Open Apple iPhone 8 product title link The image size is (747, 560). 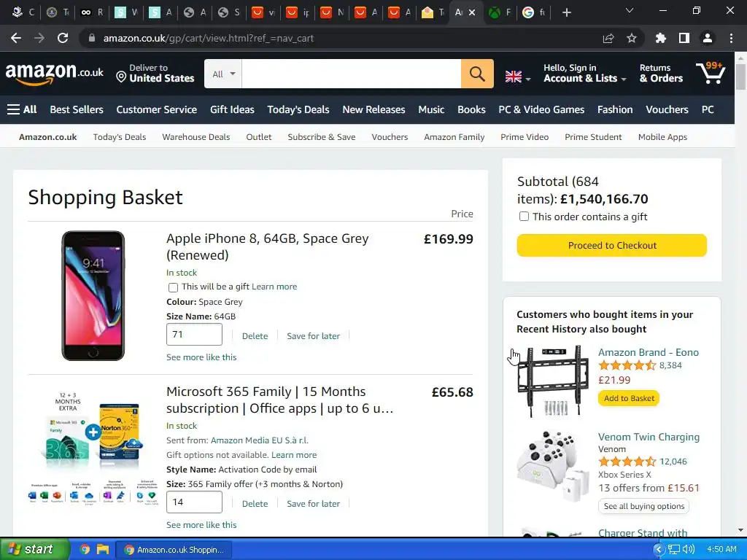267,246
